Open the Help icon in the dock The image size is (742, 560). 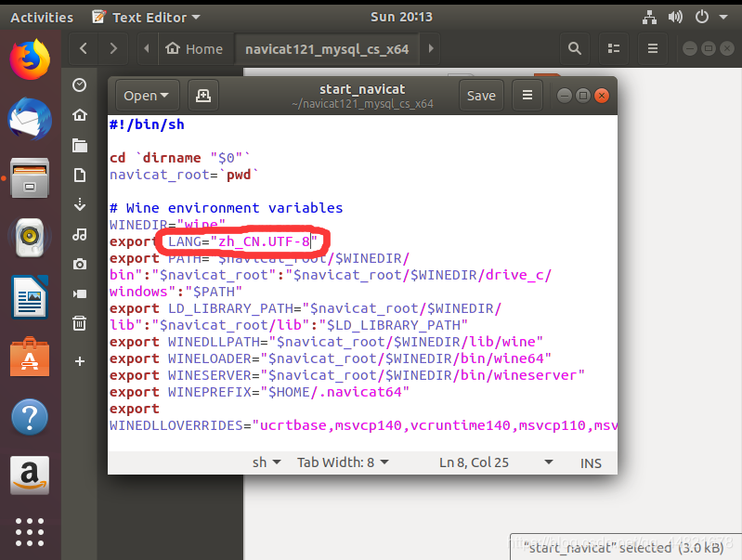tap(30, 417)
